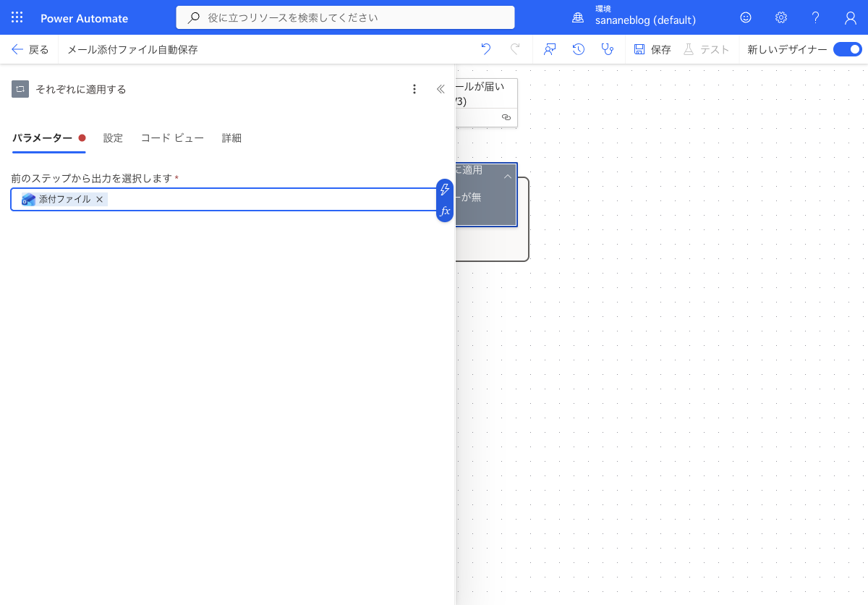
Task: Switch to the 詳細 tab
Action: coord(231,138)
